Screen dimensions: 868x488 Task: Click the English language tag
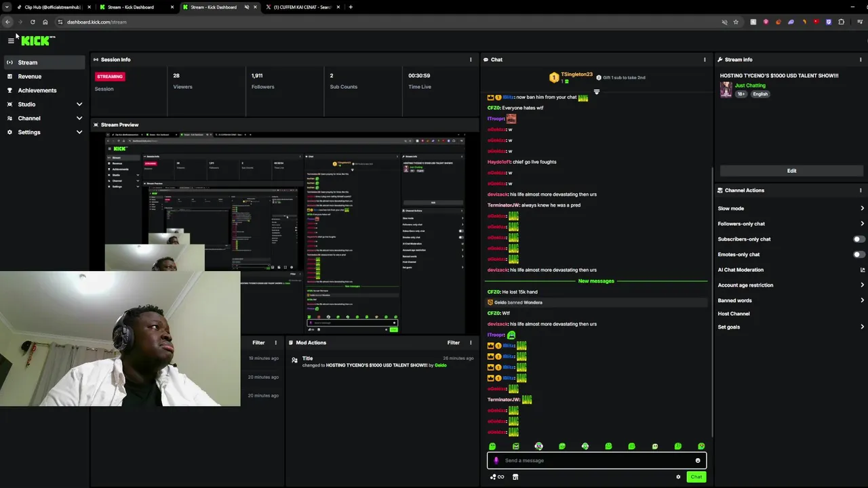[x=760, y=94]
